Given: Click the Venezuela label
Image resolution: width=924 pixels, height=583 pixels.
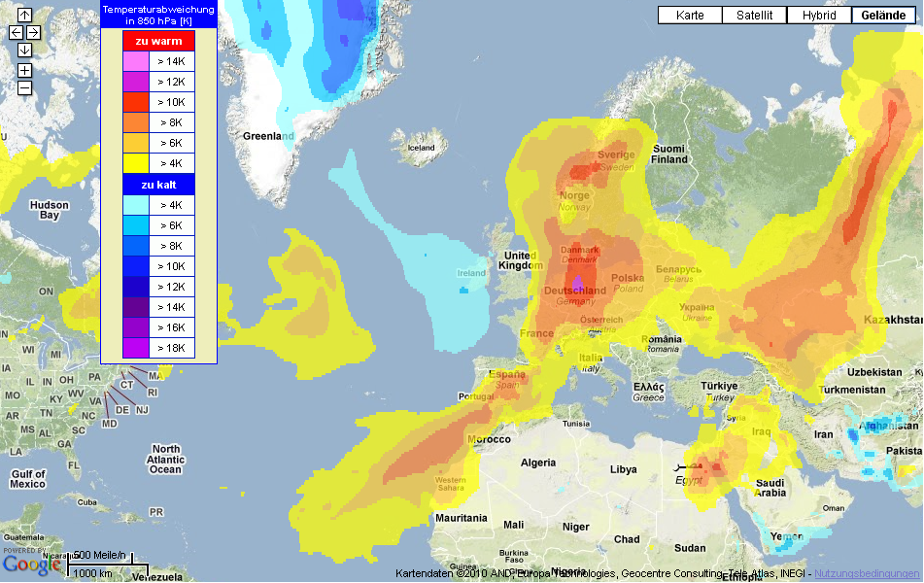Looking at the screenshot, I should pos(156,577).
